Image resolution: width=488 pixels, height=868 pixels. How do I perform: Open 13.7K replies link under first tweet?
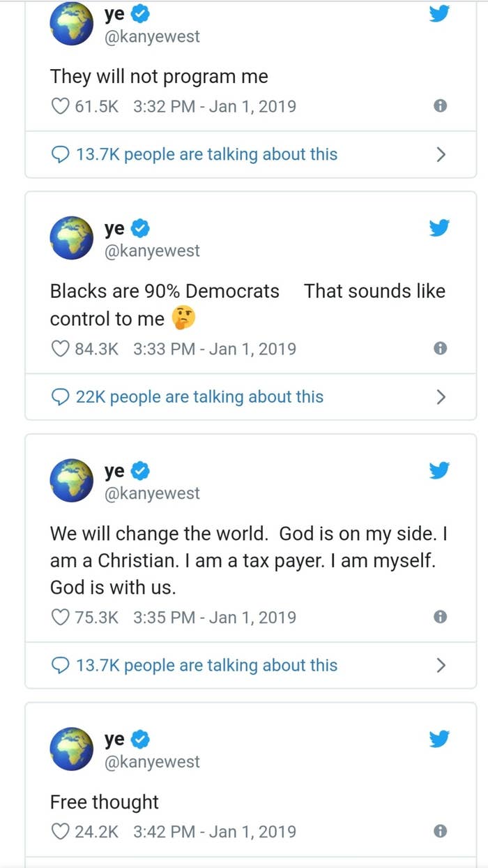click(206, 154)
